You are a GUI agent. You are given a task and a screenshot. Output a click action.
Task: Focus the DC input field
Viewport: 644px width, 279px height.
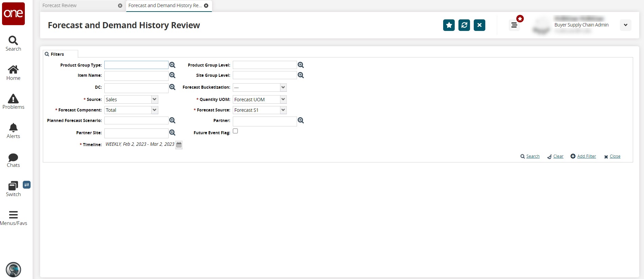tap(136, 88)
